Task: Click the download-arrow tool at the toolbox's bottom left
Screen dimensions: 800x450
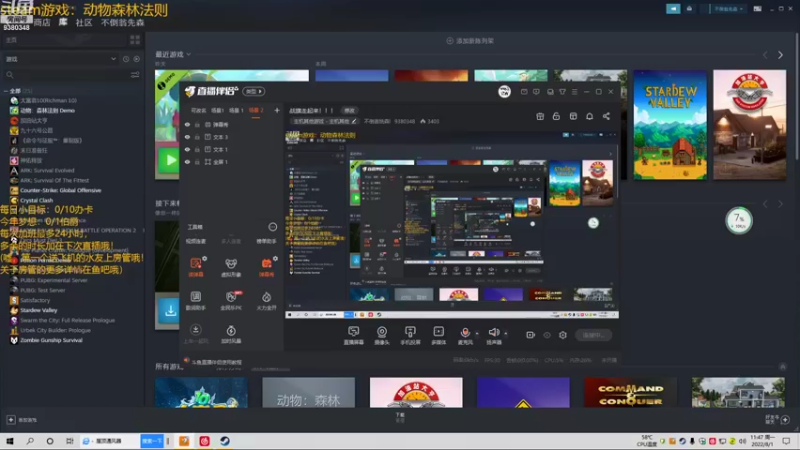Action: 195,334
